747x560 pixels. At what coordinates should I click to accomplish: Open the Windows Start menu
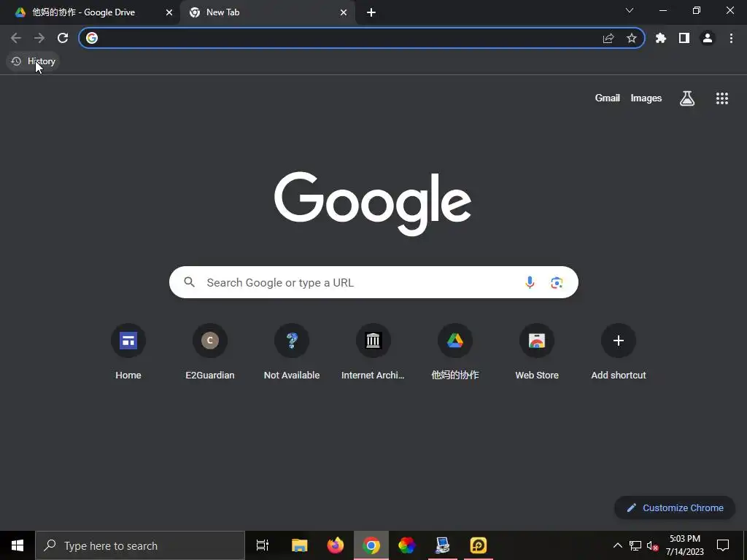pyautogui.click(x=18, y=545)
